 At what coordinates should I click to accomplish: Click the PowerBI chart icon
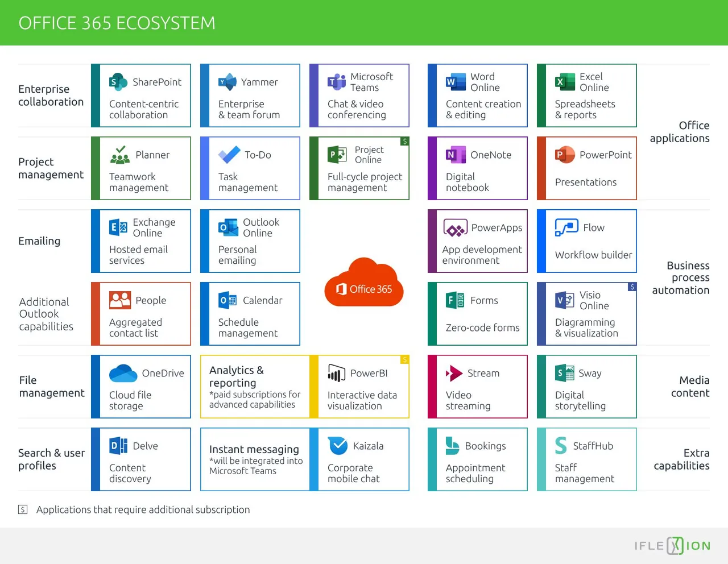click(337, 373)
